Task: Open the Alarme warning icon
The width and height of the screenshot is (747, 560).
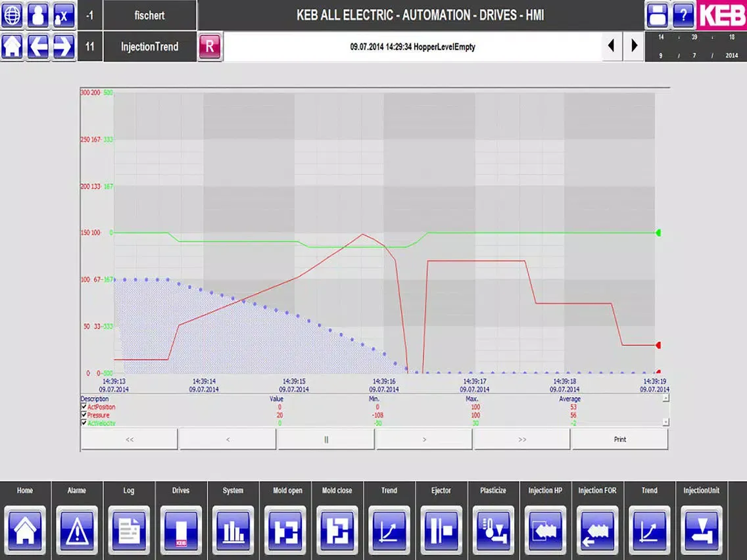Action: [77, 529]
